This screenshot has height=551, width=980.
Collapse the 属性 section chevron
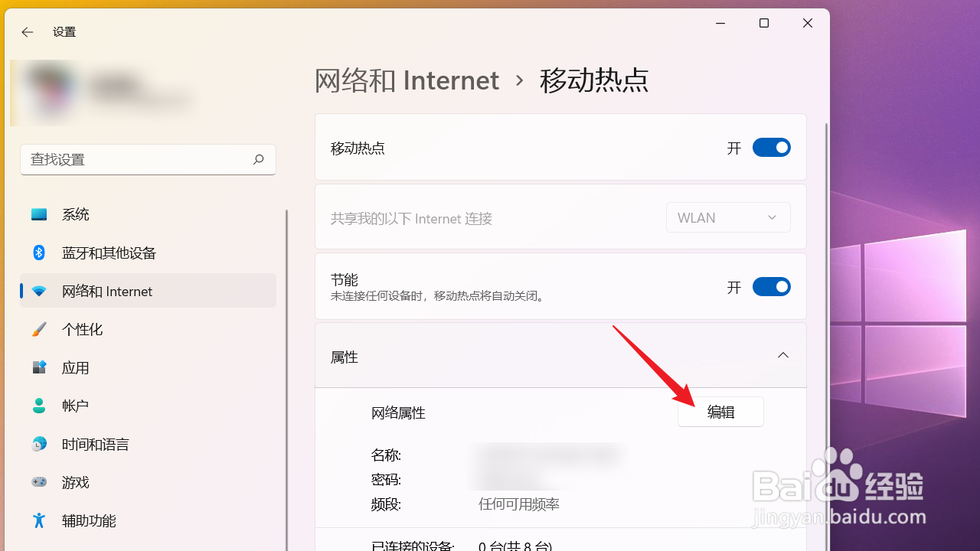click(782, 355)
